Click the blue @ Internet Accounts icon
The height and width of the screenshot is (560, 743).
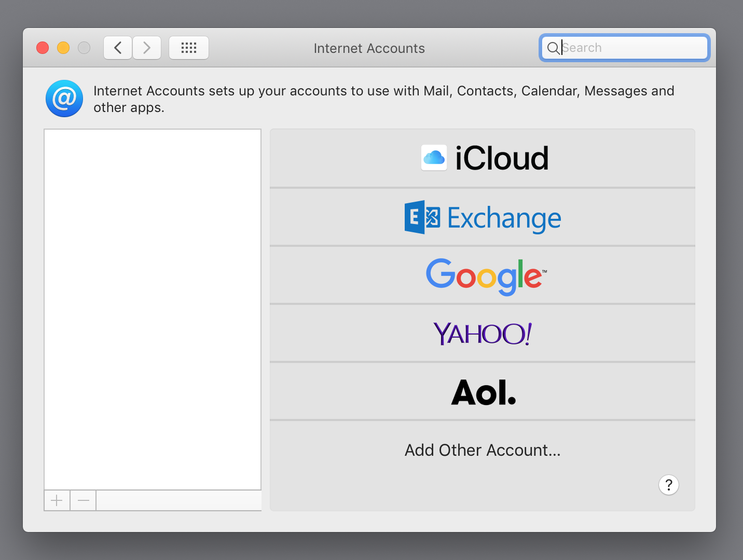pos(64,99)
